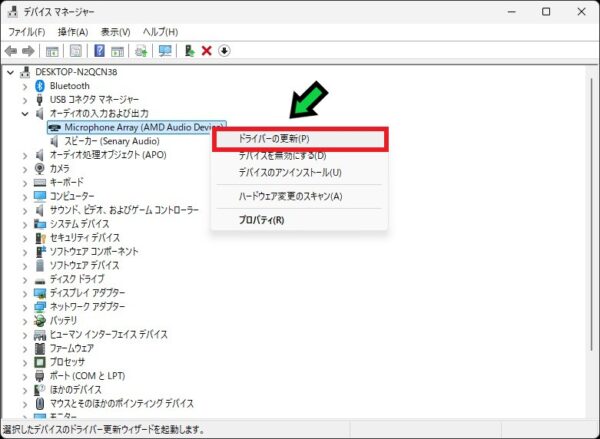Choose ハードウェア変更のスキャン(A) in context menu
The width and height of the screenshot is (600, 439).
point(300,196)
